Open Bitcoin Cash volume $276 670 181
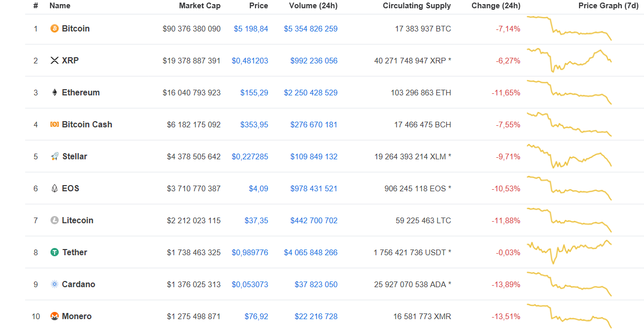 pyautogui.click(x=314, y=125)
